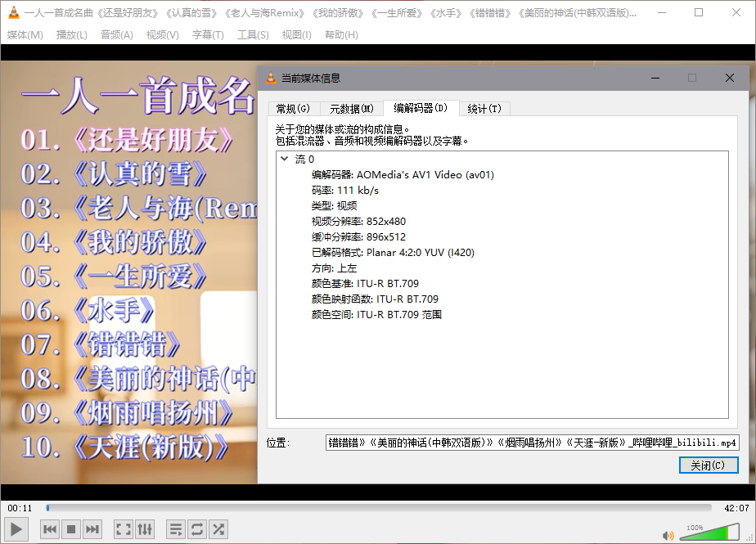Click the playback seek bar
The width and height of the screenshot is (756, 544).
point(379,507)
